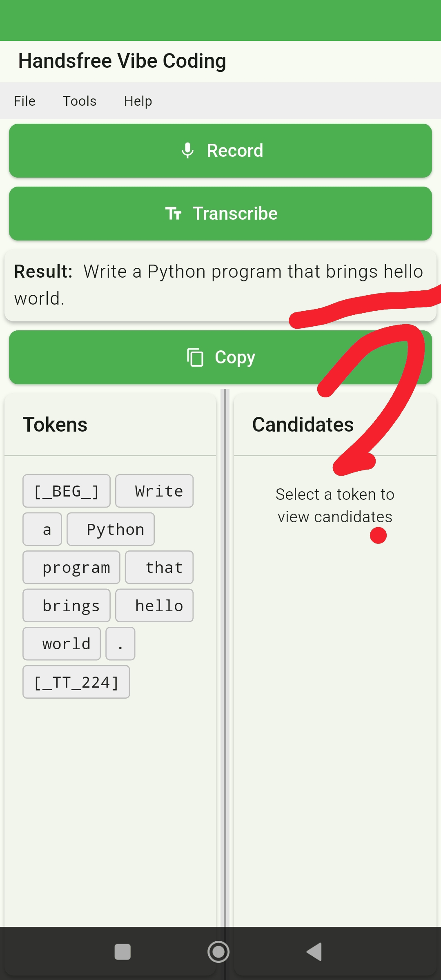Tap the text-size icon on Transcribe
The height and width of the screenshot is (980, 441).
[174, 214]
